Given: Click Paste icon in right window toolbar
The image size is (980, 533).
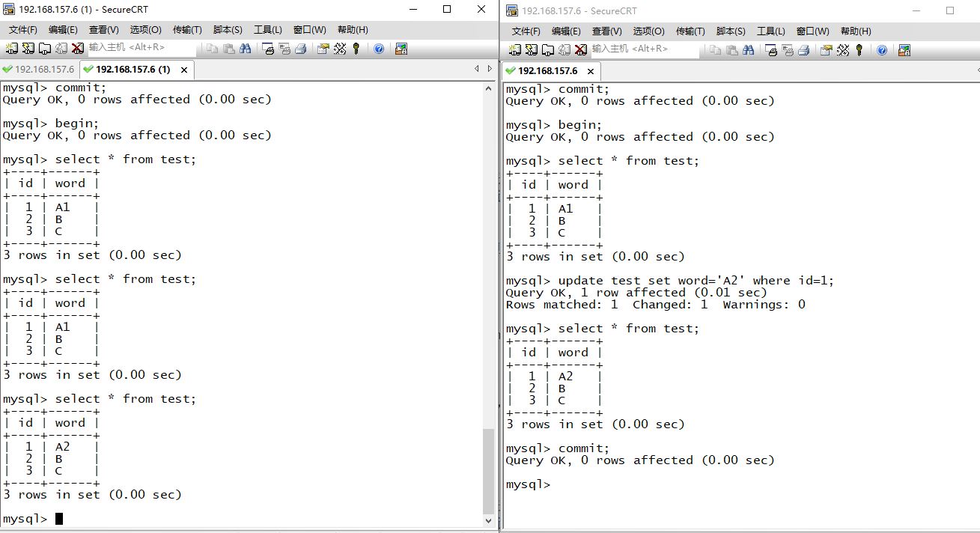Looking at the screenshot, I should (x=731, y=49).
